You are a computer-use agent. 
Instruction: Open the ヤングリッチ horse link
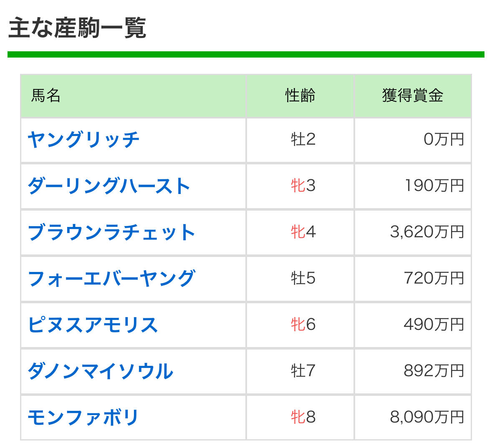tap(83, 140)
